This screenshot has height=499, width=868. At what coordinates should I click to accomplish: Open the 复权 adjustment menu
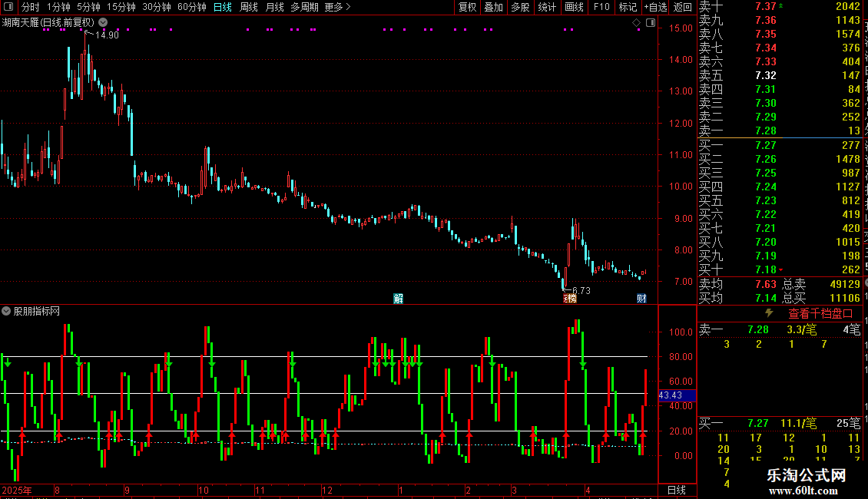pos(467,7)
